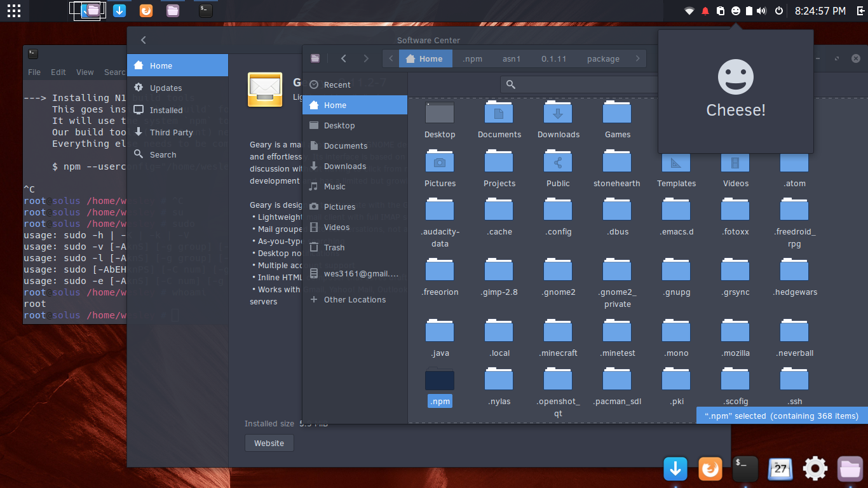
Task: Go forward in the file manager
Action: click(366, 58)
